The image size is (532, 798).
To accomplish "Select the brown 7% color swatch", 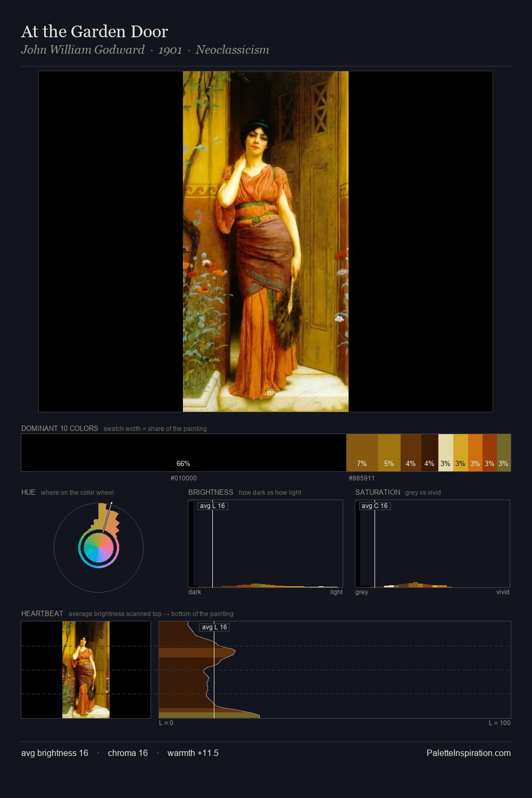I will (362, 453).
